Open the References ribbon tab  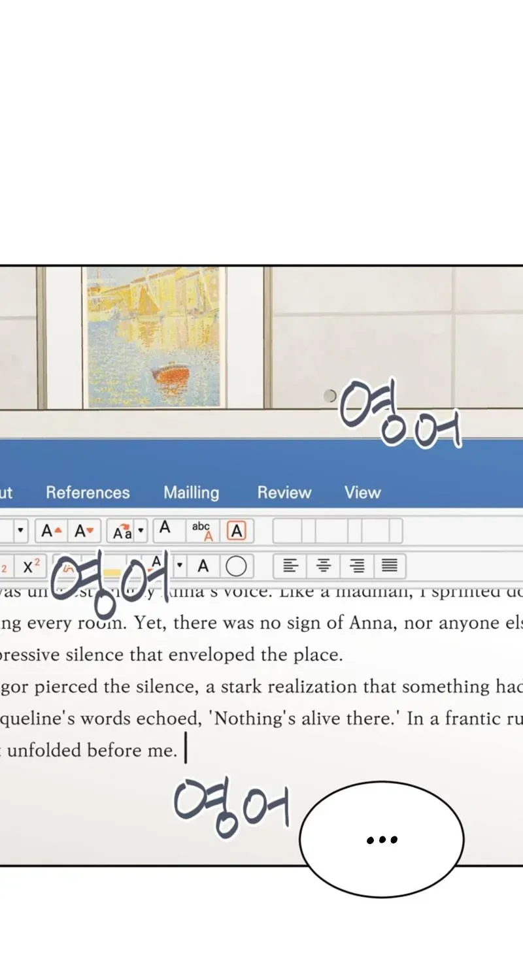(88, 493)
